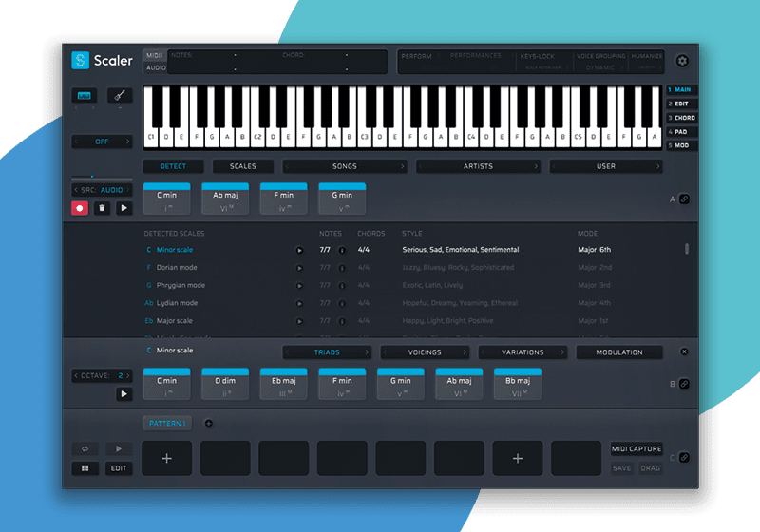Select the SCALES tab

(243, 166)
